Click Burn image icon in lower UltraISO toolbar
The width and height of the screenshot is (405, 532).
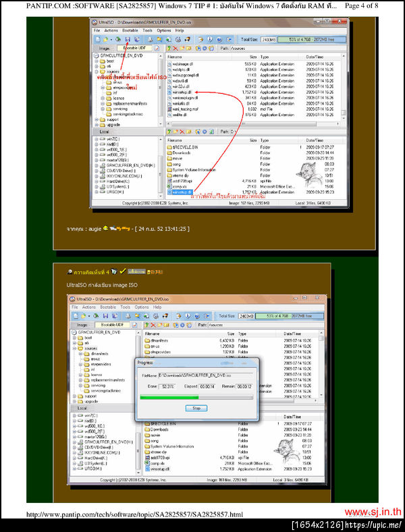165,316
